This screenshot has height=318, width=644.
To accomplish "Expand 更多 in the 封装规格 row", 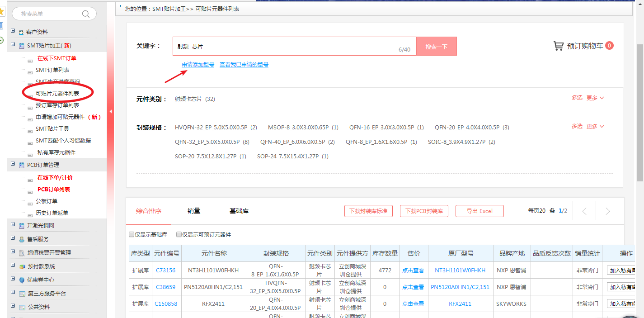I will [595, 126].
